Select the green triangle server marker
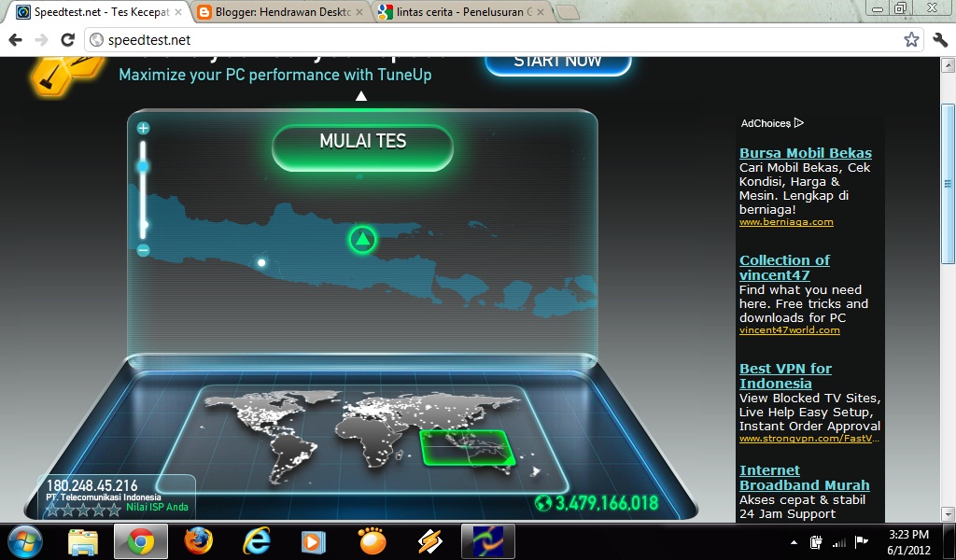956x560 pixels. 363,240
